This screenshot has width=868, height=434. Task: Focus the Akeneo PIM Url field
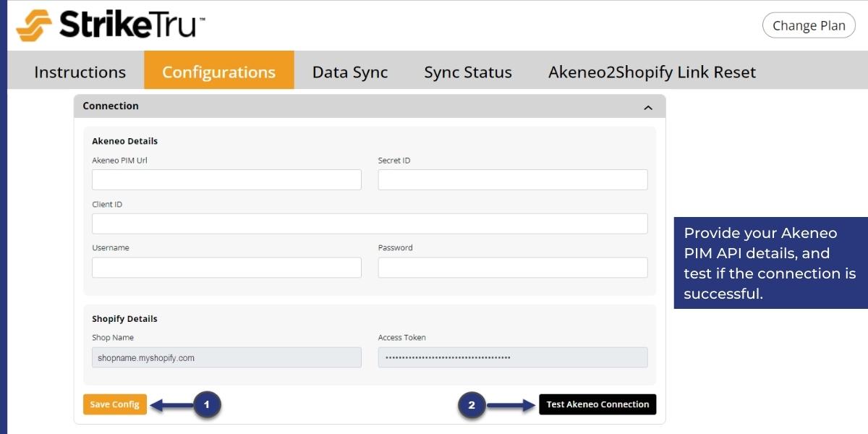(x=226, y=180)
